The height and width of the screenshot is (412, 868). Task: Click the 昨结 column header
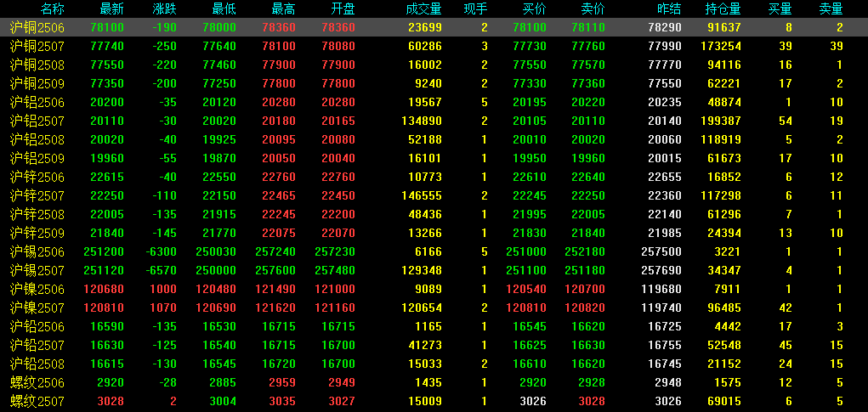pos(669,8)
